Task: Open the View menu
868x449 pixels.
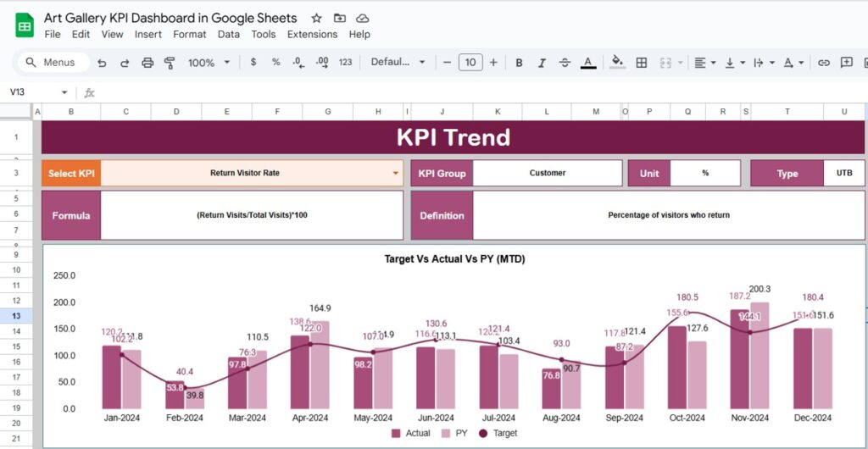Action: click(x=113, y=34)
